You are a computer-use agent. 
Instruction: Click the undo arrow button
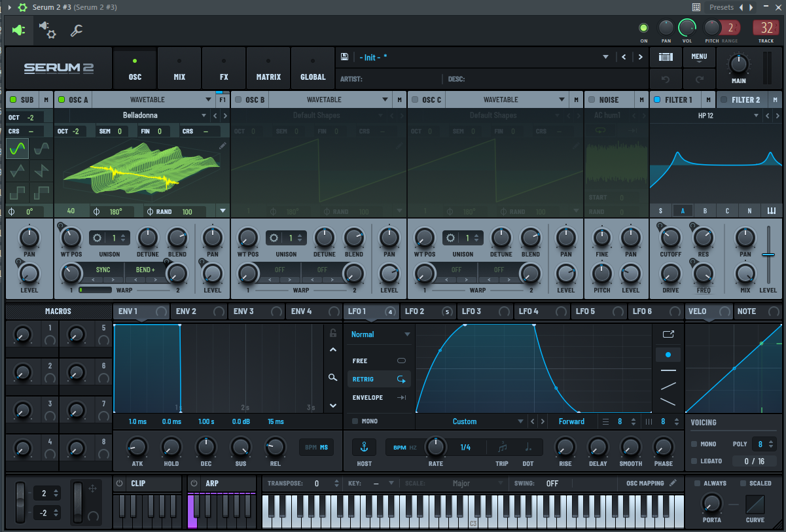pos(666,79)
